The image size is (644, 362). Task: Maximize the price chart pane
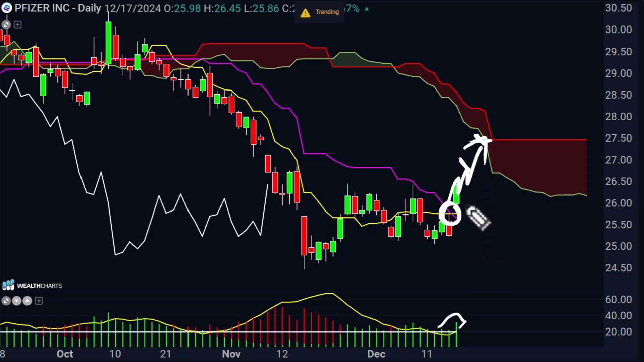coord(6,25)
